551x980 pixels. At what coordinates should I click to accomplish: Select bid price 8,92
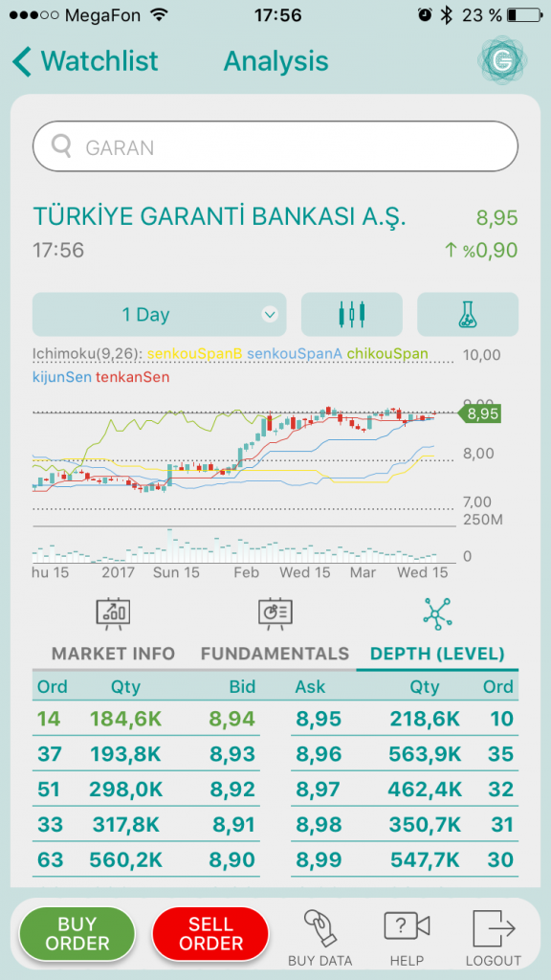232,790
